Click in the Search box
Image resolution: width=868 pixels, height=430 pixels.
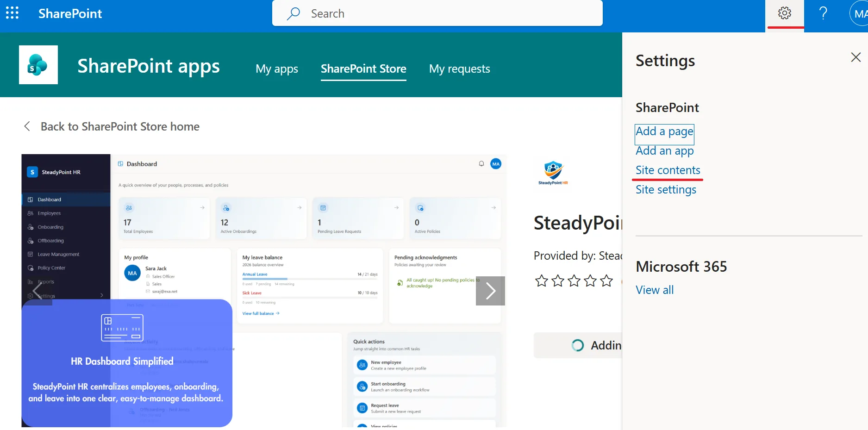click(437, 13)
